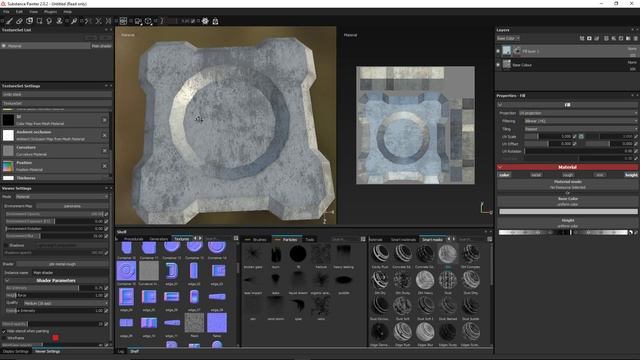Open the Iray render mode icon
640x360 pixels.
(205, 21)
